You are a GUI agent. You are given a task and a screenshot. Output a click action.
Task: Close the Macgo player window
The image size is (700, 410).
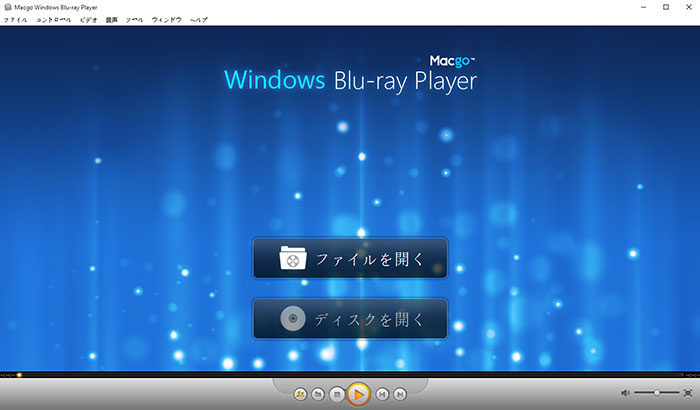689,7
